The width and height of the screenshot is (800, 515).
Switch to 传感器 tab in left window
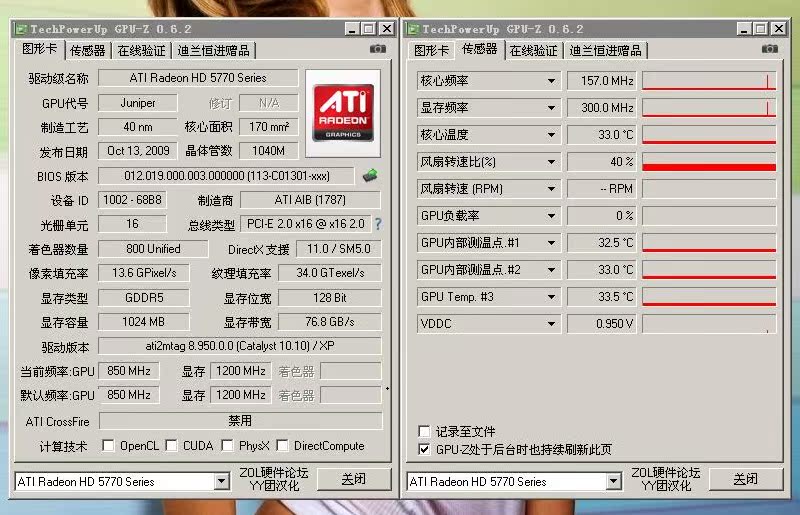(88, 50)
